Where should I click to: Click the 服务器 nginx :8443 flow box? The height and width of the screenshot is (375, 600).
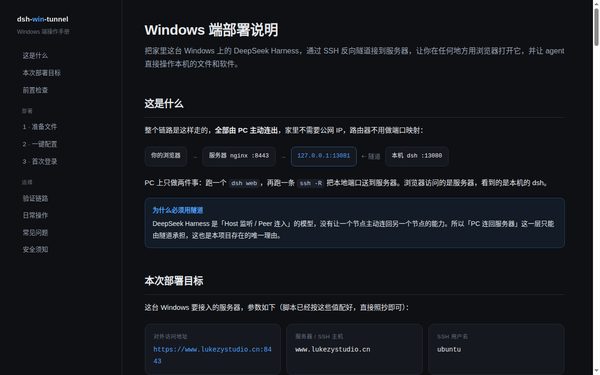[x=239, y=156]
